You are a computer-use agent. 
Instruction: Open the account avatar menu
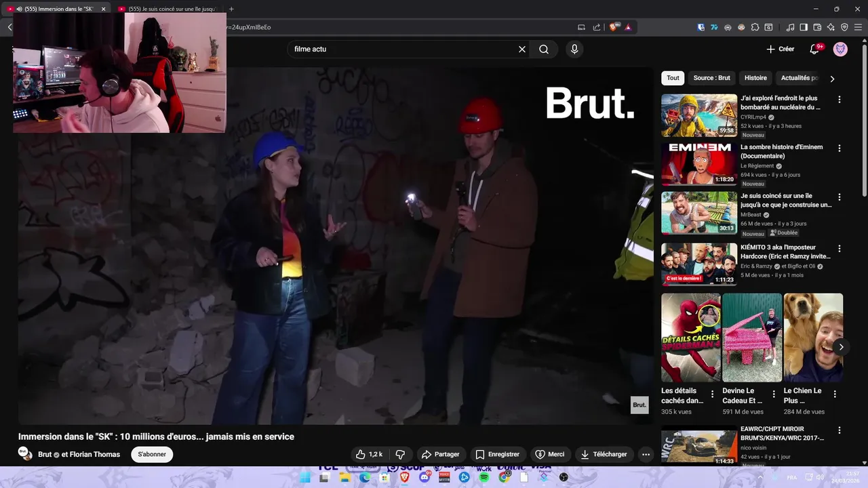(x=840, y=49)
